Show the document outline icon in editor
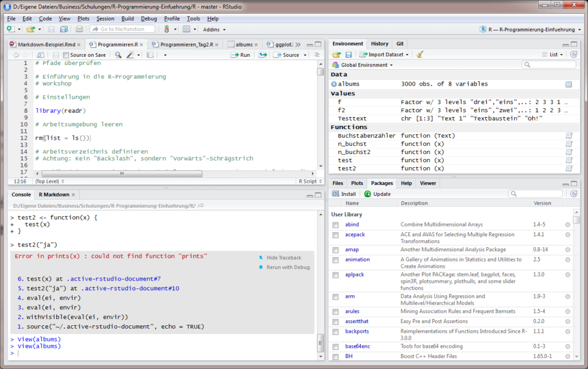The image size is (588, 369). [x=317, y=55]
